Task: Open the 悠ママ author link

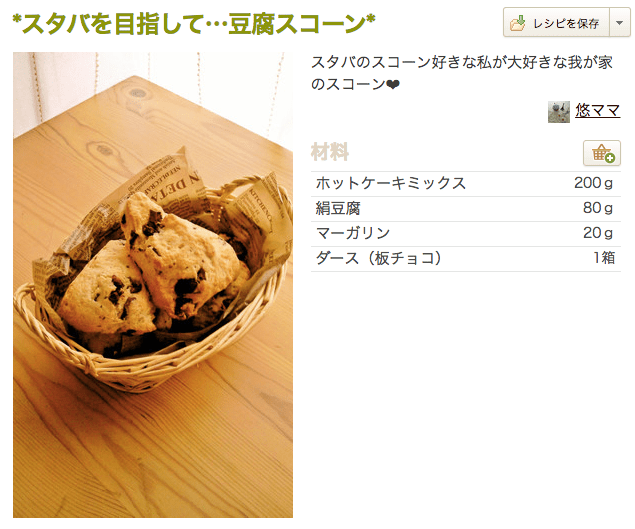Action: pos(597,111)
